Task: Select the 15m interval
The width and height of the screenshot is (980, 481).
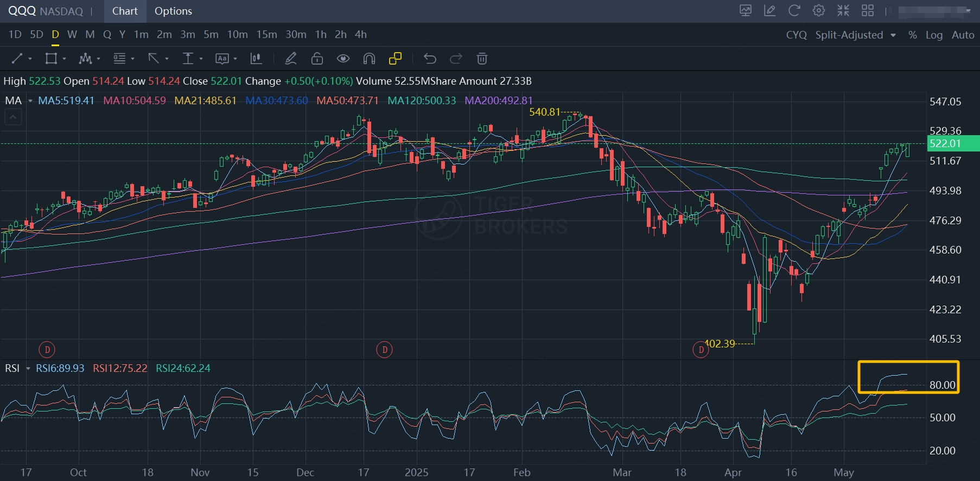Action: click(266, 34)
